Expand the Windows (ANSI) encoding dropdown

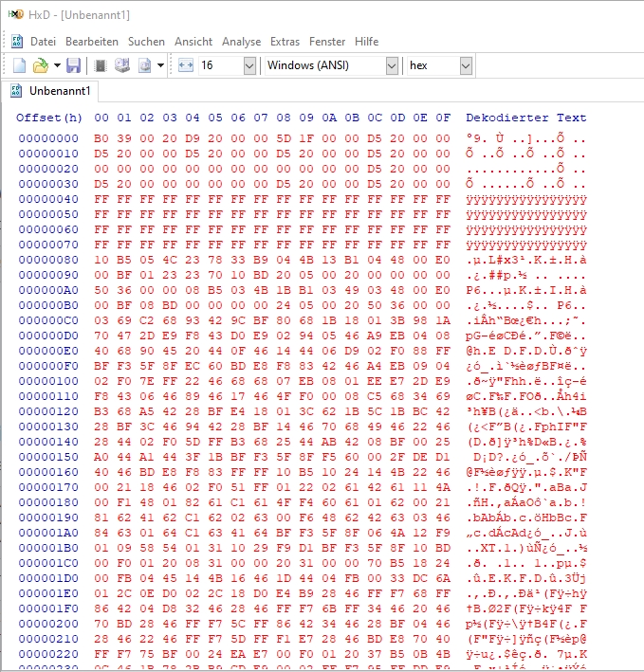[x=392, y=65]
